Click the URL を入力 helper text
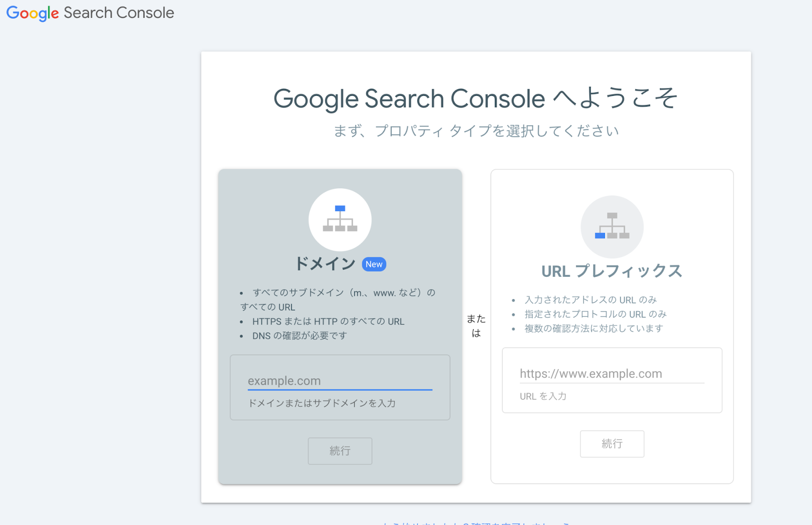Screen dimensions: 812x525 [x=543, y=396]
